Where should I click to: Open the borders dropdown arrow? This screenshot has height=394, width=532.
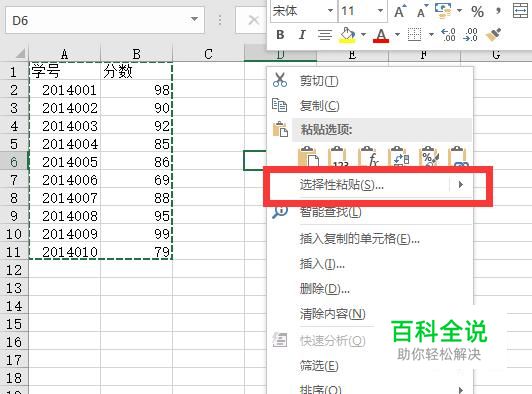[431, 35]
